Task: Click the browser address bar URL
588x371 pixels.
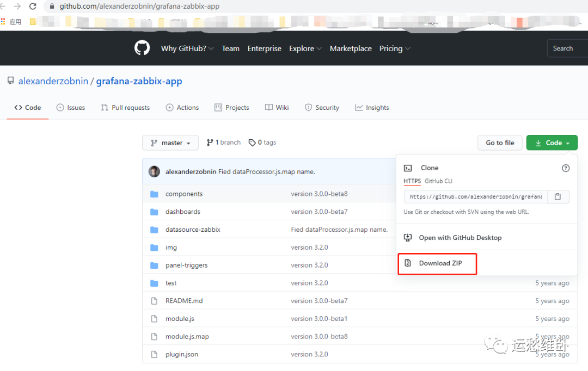Action: tap(139, 7)
